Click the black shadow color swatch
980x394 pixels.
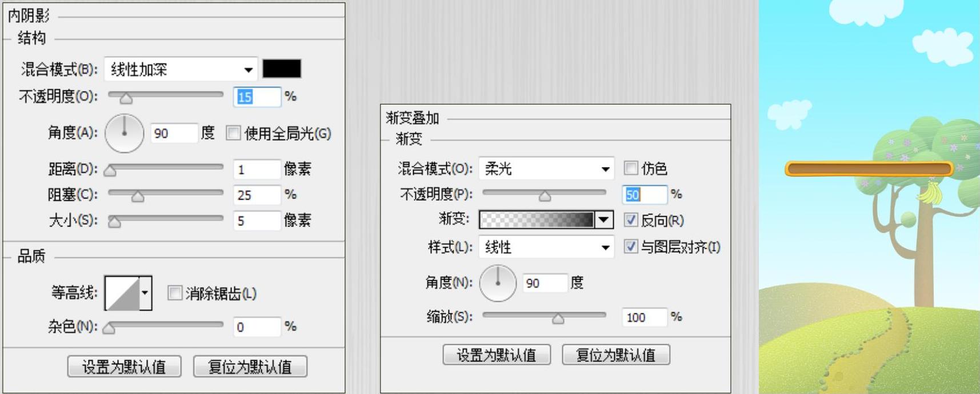click(282, 69)
